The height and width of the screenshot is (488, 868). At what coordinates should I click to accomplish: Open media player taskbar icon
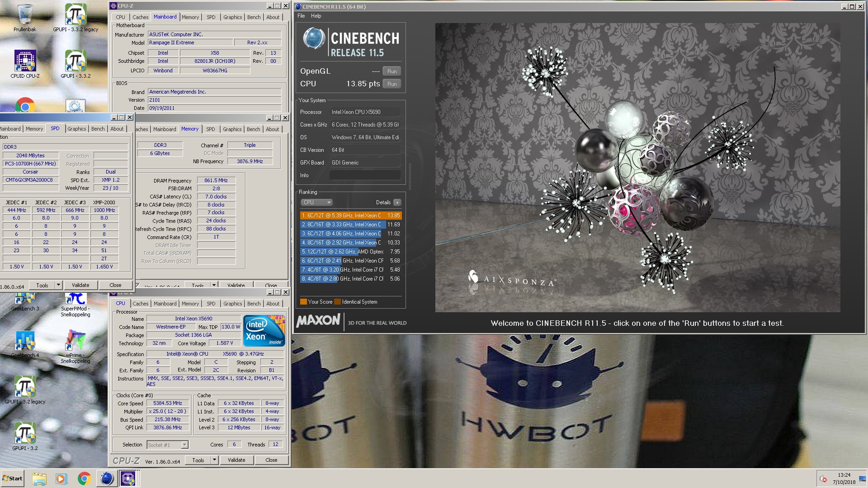pyautogui.click(x=61, y=479)
